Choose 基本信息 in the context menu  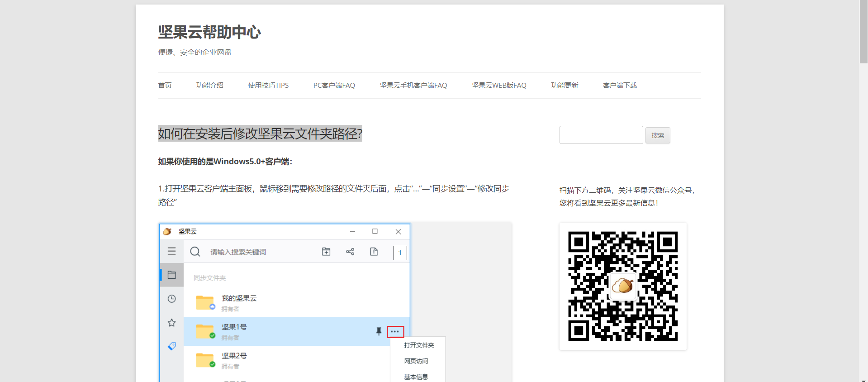click(x=416, y=377)
